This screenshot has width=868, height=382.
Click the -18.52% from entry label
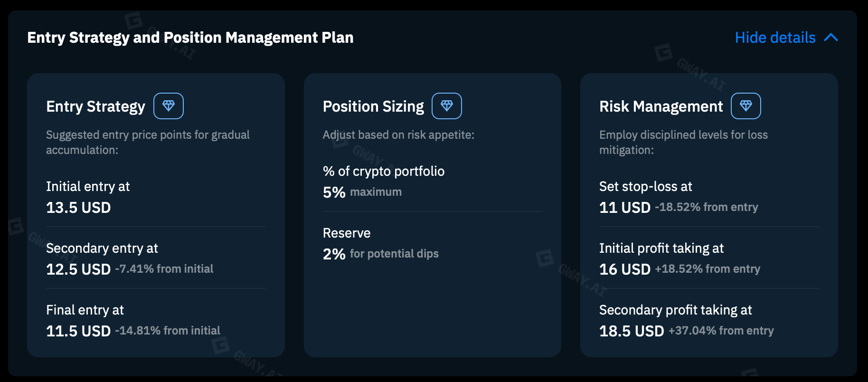coord(707,207)
